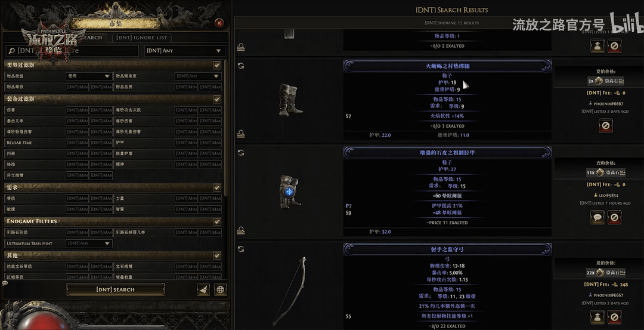Switch to the [DNT] Ignore List tab
The width and height of the screenshot is (644, 330).
click(142, 38)
